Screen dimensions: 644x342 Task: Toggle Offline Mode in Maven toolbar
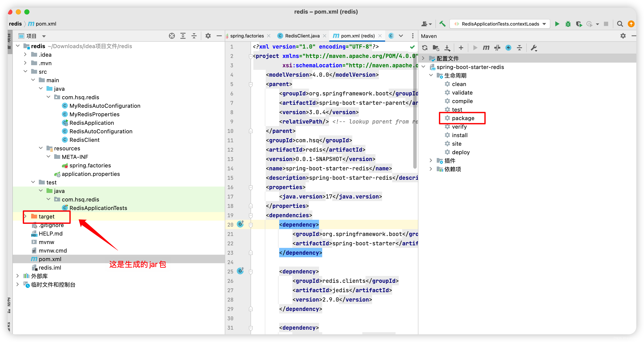tap(497, 48)
